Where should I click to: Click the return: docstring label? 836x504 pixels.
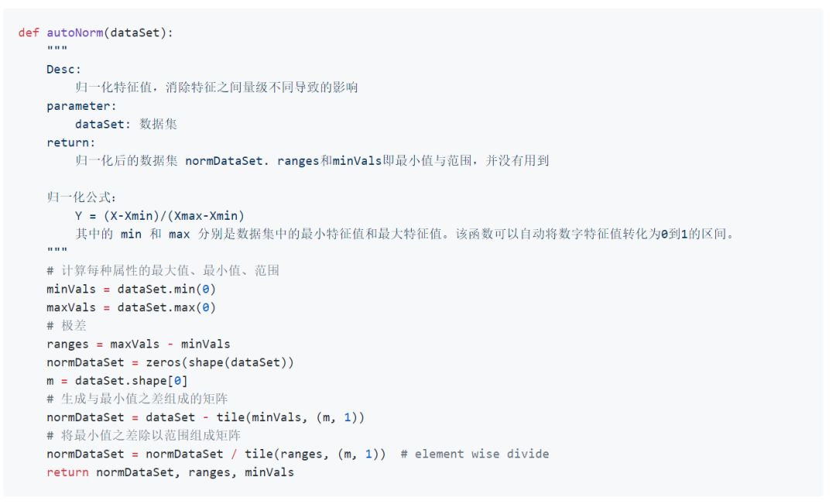coord(71,142)
